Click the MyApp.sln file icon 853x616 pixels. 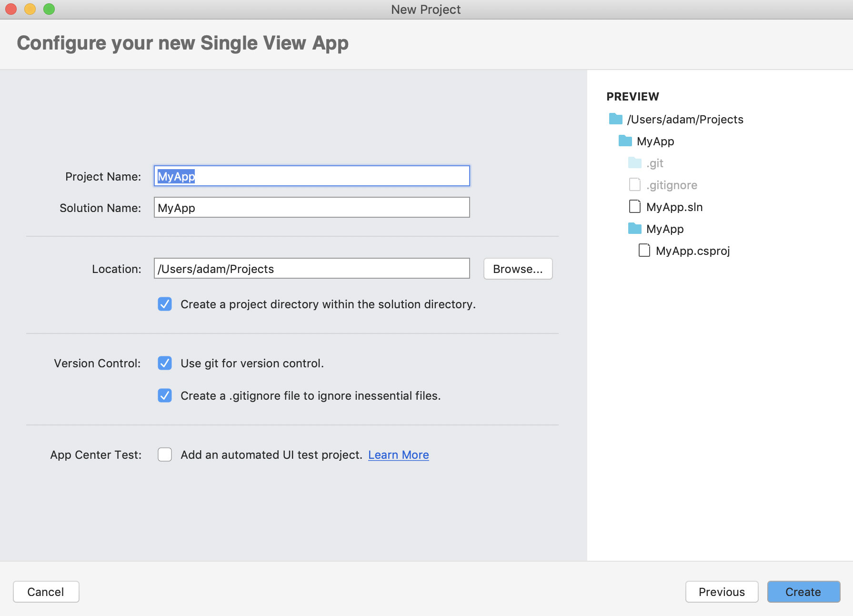coord(634,206)
